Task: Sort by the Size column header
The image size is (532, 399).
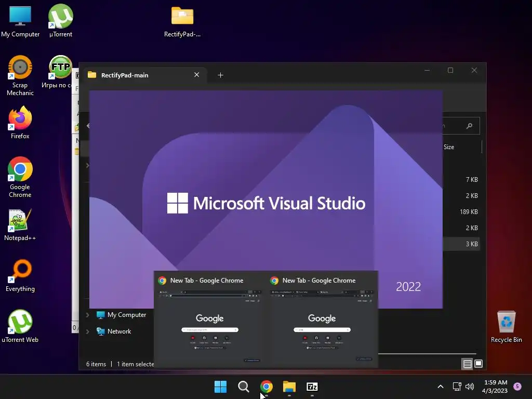Action: tap(448, 147)
